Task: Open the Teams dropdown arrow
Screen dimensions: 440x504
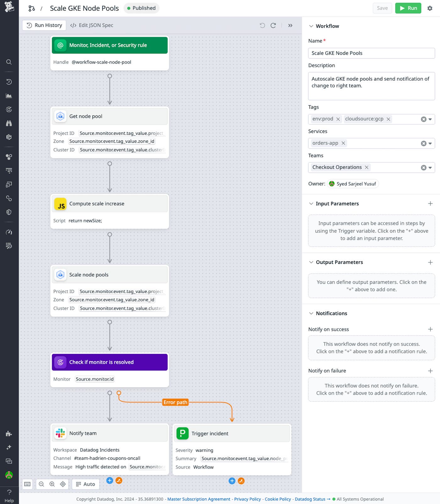Action: pos(430,167)
